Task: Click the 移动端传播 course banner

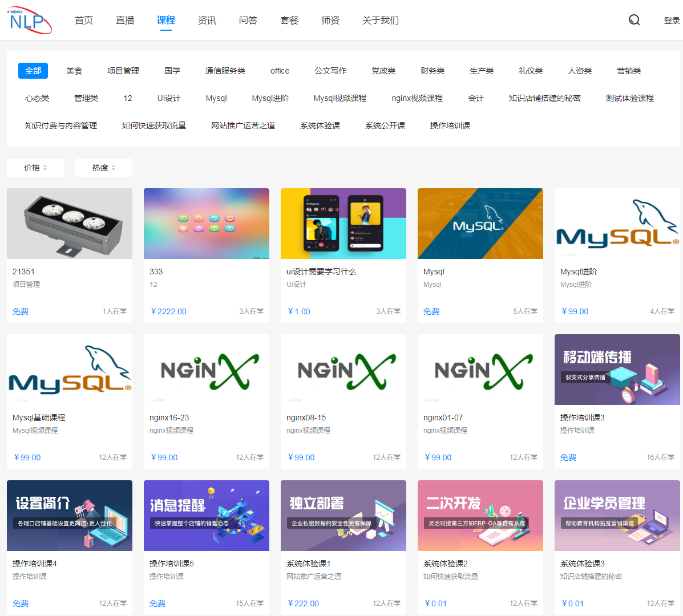Action: click(617, 370)
